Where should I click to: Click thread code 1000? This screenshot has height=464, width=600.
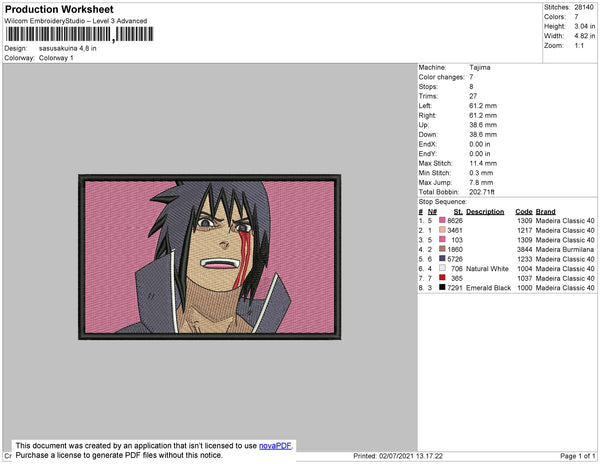pyautogui.click(x=525, y=288)
